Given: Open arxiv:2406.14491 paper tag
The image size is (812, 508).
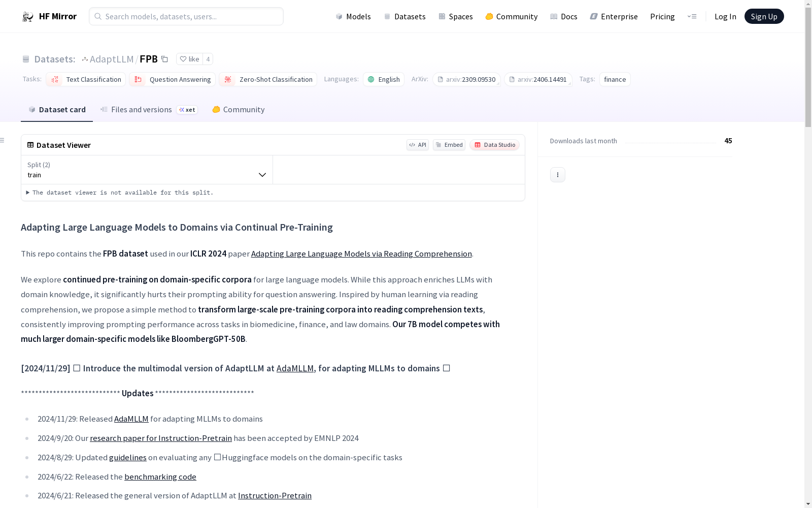Looking at the screenshot, I should (538, 79).
